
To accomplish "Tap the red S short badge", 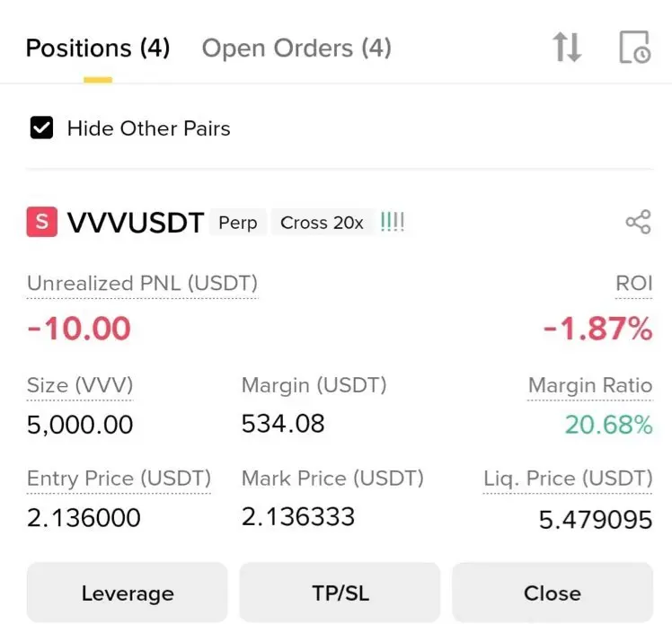I will tap(42, 223).
